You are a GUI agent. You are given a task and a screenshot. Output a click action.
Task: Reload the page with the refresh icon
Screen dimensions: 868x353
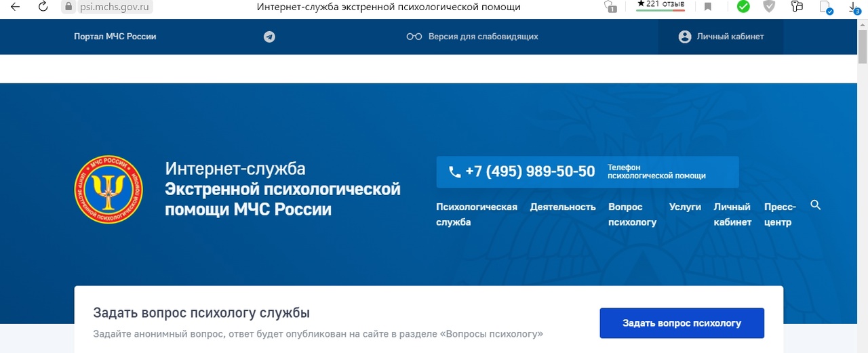point(43,7)
